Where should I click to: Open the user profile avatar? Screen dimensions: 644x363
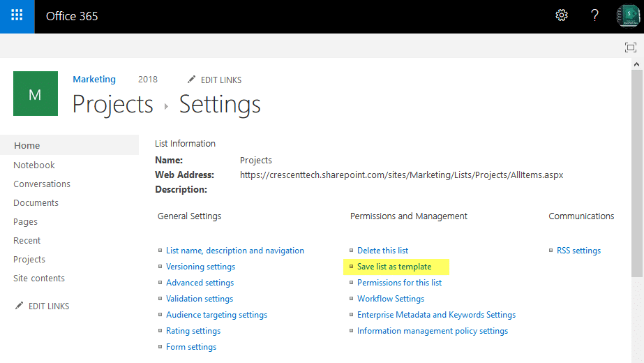point(628,16)
